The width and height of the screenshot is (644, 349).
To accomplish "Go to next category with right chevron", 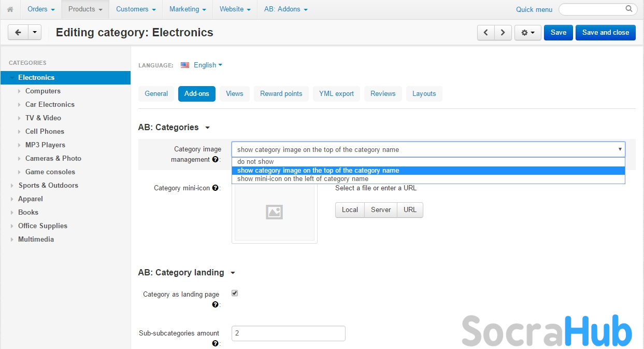I will coord(503,32).
